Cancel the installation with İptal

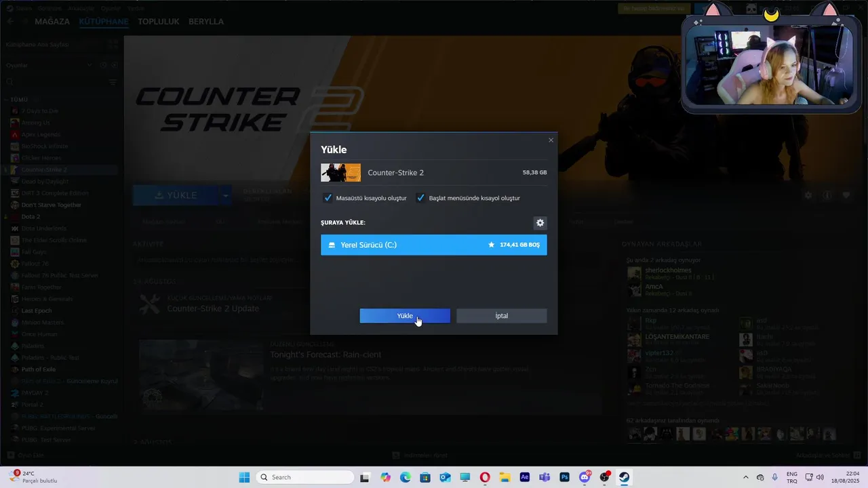502,316
